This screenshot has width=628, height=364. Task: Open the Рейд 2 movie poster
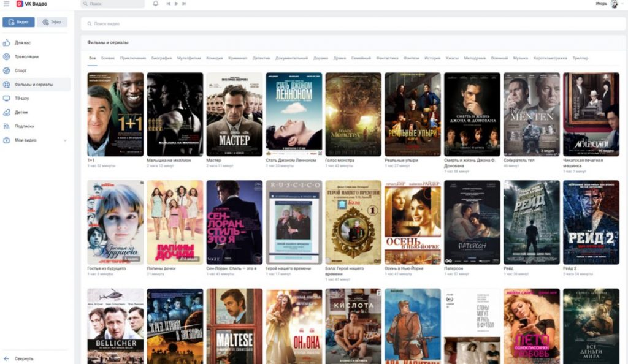point(591,222)
